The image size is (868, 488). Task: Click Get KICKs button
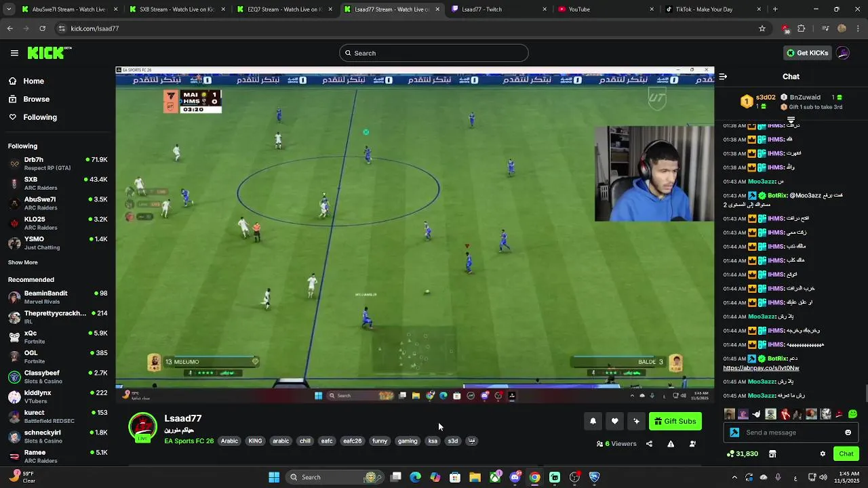(807, 53)
